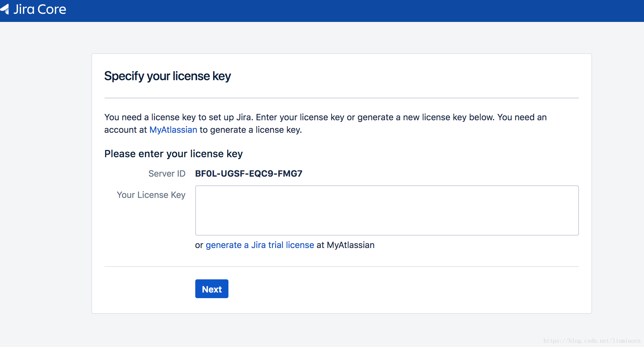Screen dimensions: 644x347
Task: Open the MyAtlassian account link
Action: click(173, 130)
